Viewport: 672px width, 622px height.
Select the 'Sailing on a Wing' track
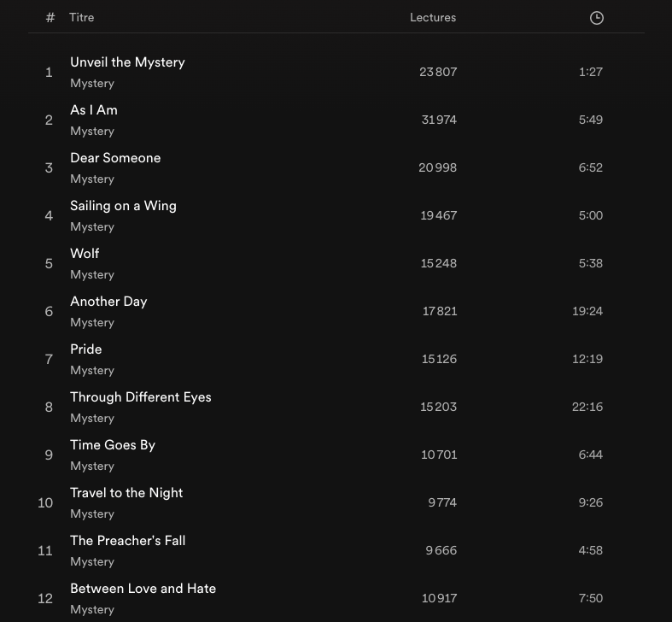click(123, 206)
